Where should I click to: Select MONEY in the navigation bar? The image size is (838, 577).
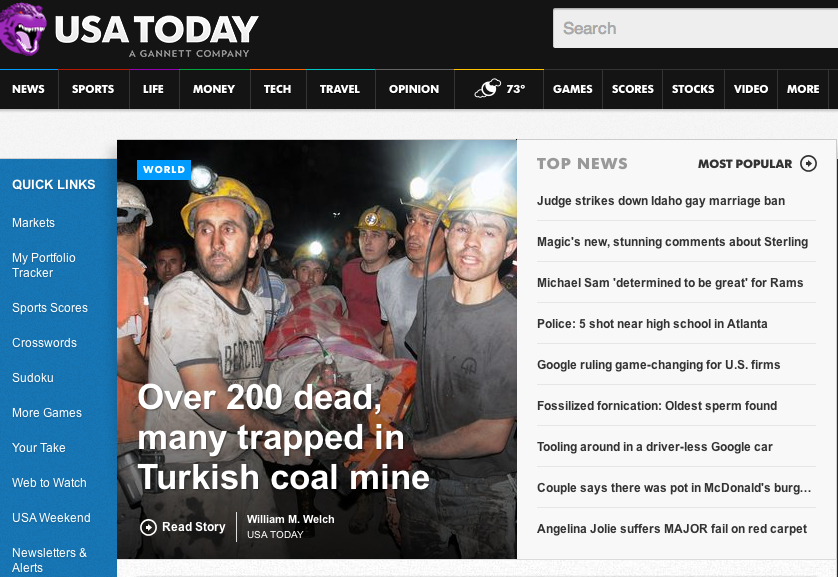coord(213,89)
